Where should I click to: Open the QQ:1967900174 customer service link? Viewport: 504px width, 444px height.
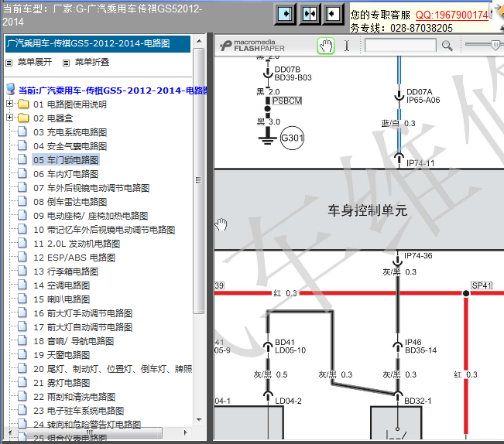tap(452, 15)
